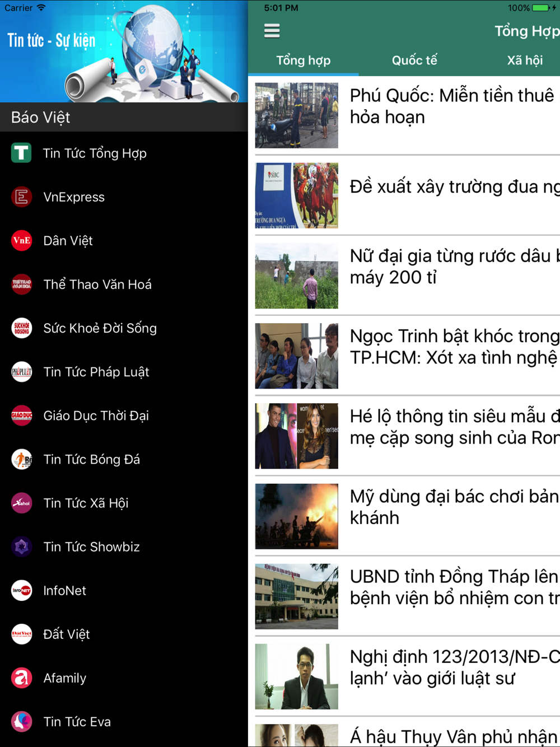Viewport: 560px width, 747px height.
Task: Select Tin Tức Eva in sidebar
Action: coord(124,721)
